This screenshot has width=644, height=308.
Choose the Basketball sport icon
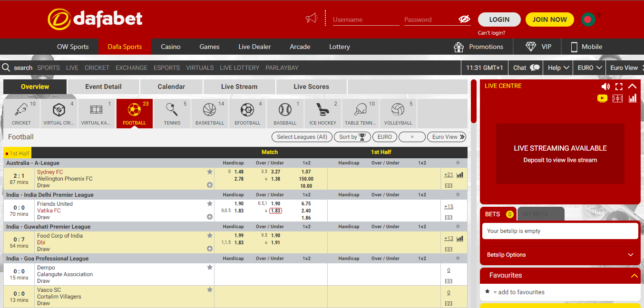tap(210, 114)
